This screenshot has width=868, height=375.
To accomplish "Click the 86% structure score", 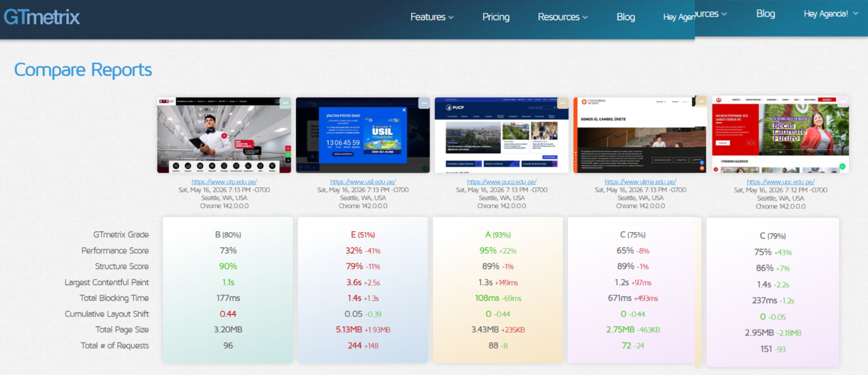I will (x=765, y=268).
